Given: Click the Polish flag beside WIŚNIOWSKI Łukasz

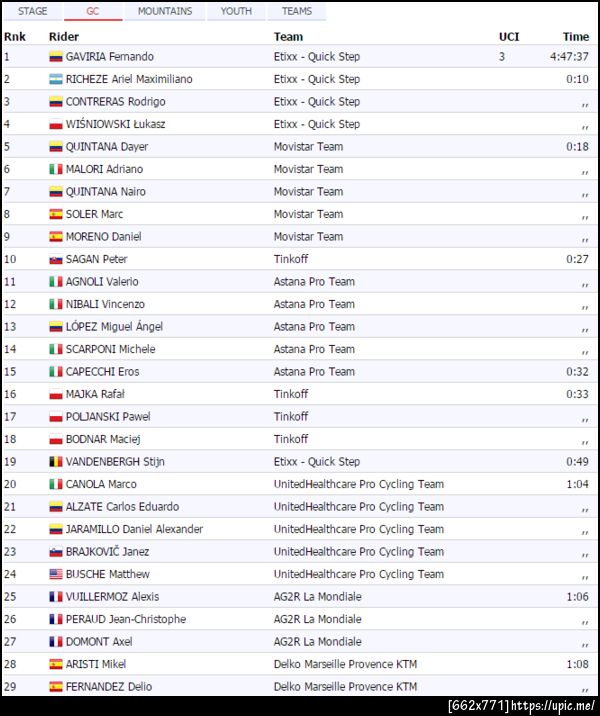Looking at the screenshot, I should click(x=56, y=124).
